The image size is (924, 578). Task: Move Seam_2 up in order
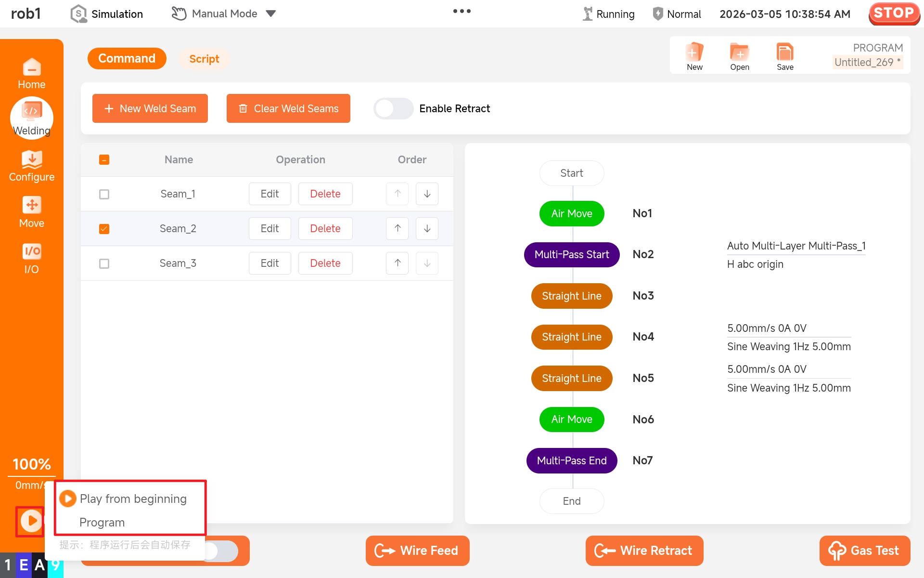coord(398,228)
